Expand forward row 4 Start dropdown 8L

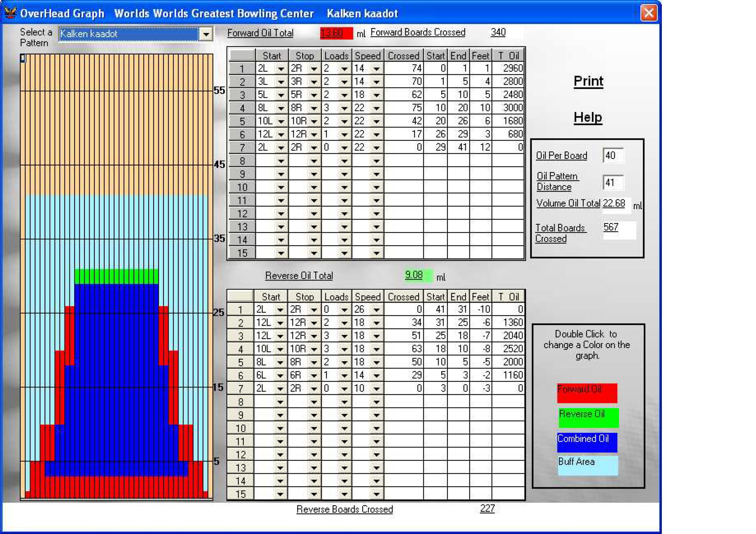pos(281,108)
